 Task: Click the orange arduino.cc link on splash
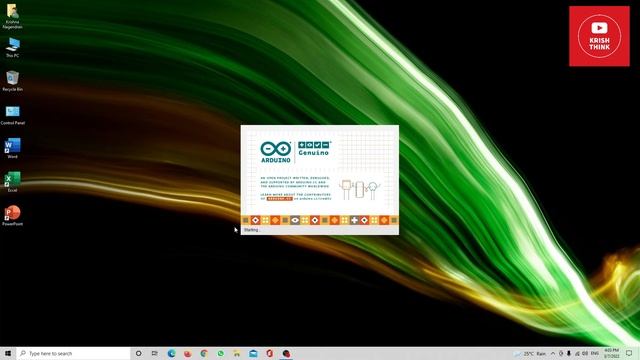coord(280,199)
